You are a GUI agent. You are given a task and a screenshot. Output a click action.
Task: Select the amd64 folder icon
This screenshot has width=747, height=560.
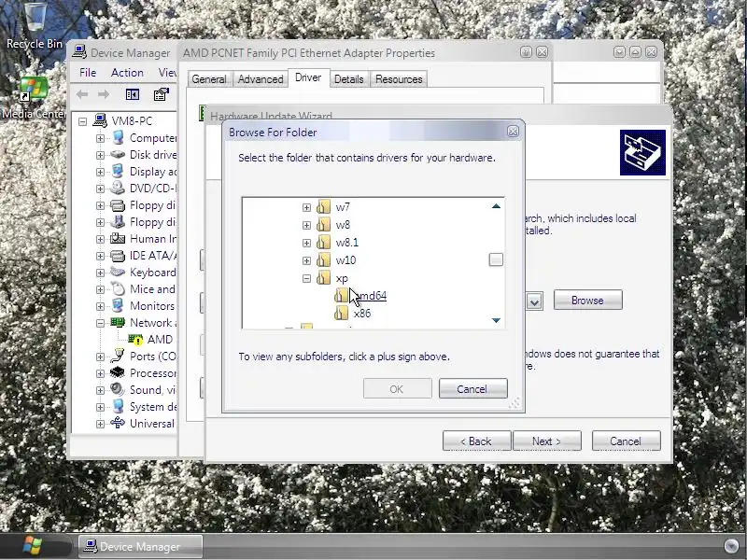click(341, 295)
